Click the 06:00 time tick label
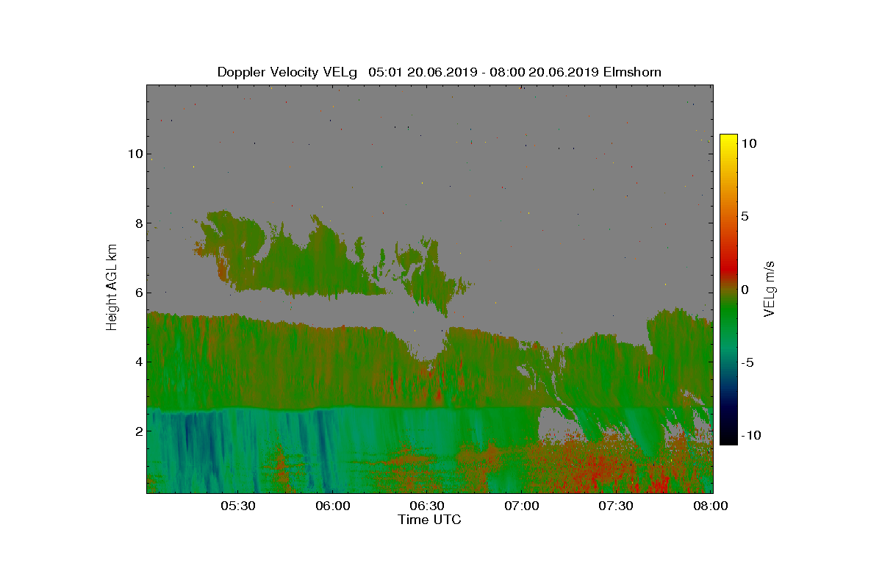 click(333, 506)
